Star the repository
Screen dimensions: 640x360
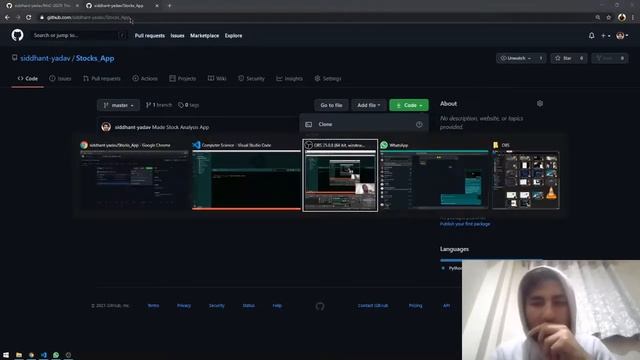(563, 58)
